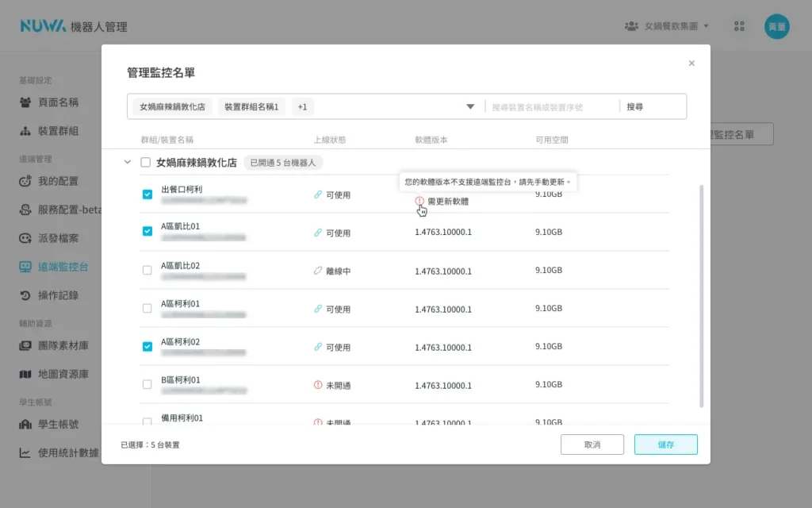Check the B區柯利01 checkbox
Viewport: 812px width, 508px height.
[147, 384]
